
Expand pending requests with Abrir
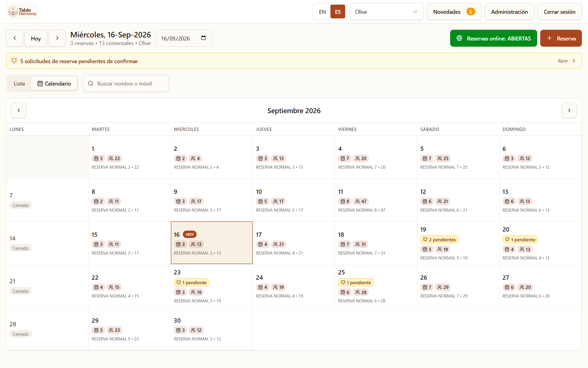[566, 61]
